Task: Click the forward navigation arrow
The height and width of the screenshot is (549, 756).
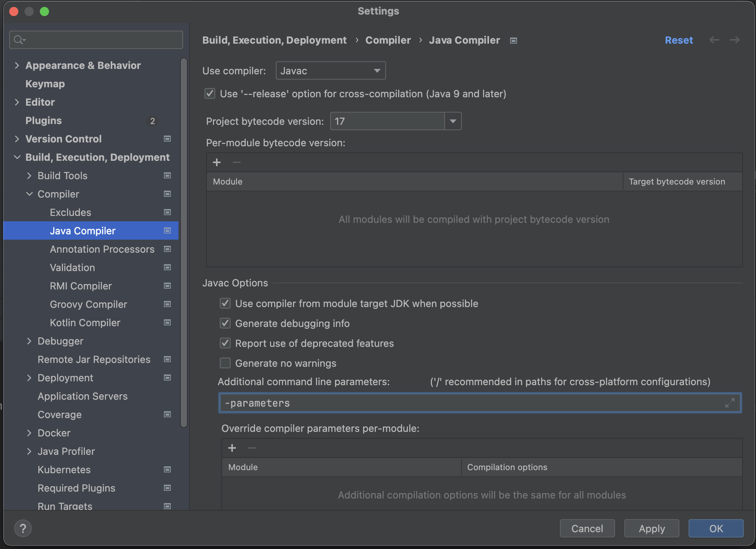Action: (x=735, y=40)
